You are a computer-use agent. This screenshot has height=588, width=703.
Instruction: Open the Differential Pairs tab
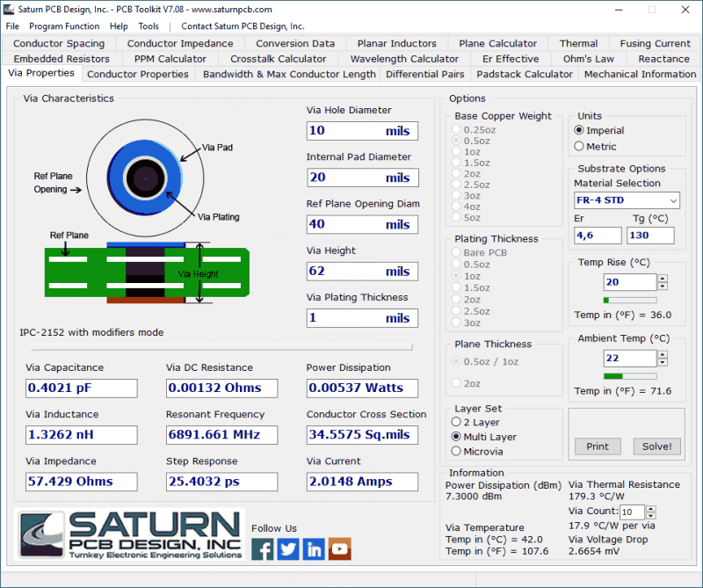pos(425,75)
